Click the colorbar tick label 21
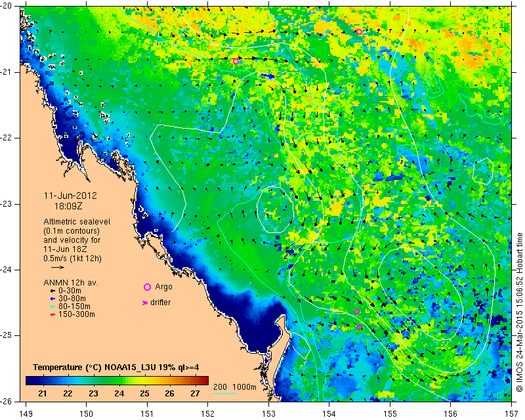Viewport: 525px width, 420px height. coord(43,393)
